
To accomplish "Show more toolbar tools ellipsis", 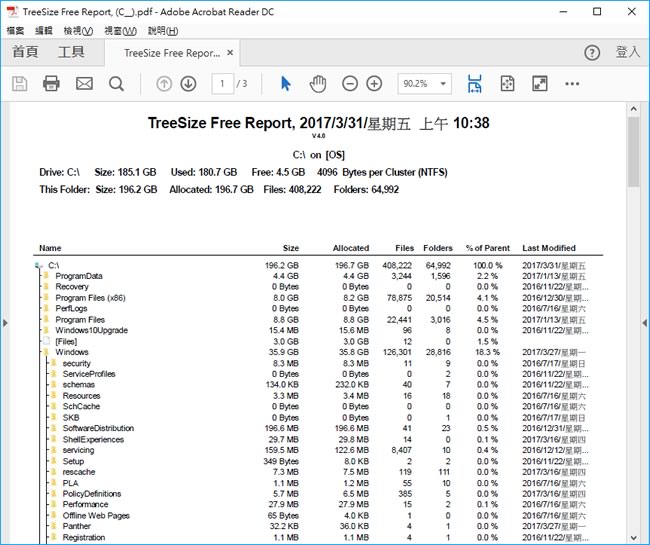I will click(x=572, y=84).
